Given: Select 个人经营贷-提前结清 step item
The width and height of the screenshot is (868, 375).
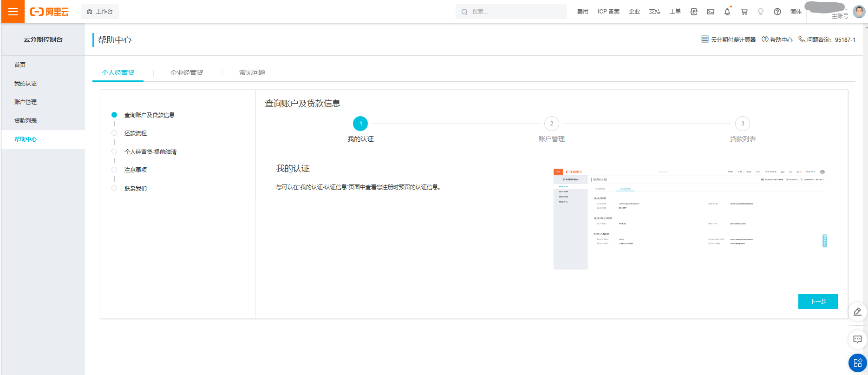Looking at the screenshot, I should point(150,151).
